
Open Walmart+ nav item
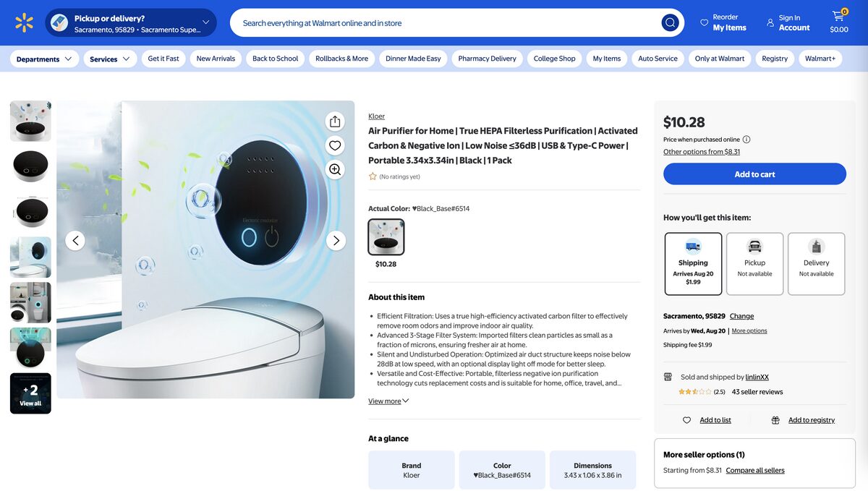pos(820,59)
